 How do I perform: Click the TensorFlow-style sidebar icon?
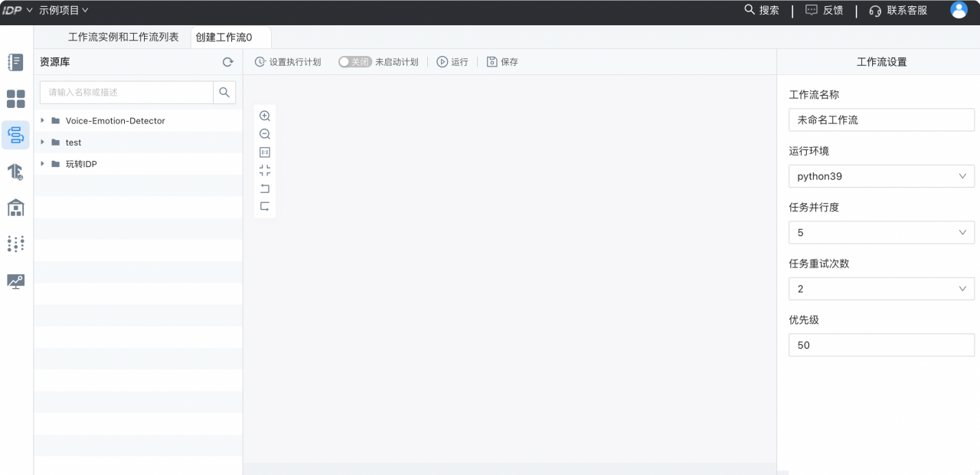[15, 172]
